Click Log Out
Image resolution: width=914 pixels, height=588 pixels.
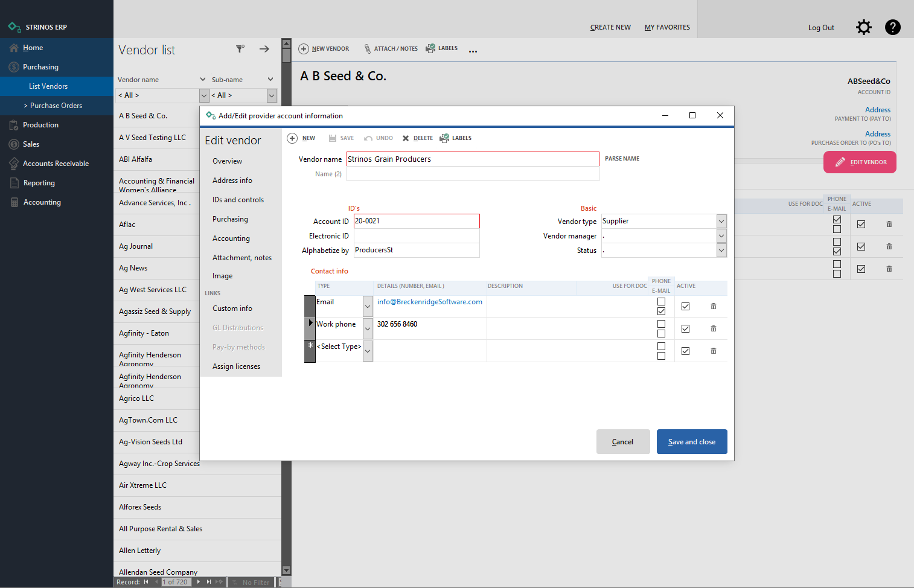click(x=821, y=28)
